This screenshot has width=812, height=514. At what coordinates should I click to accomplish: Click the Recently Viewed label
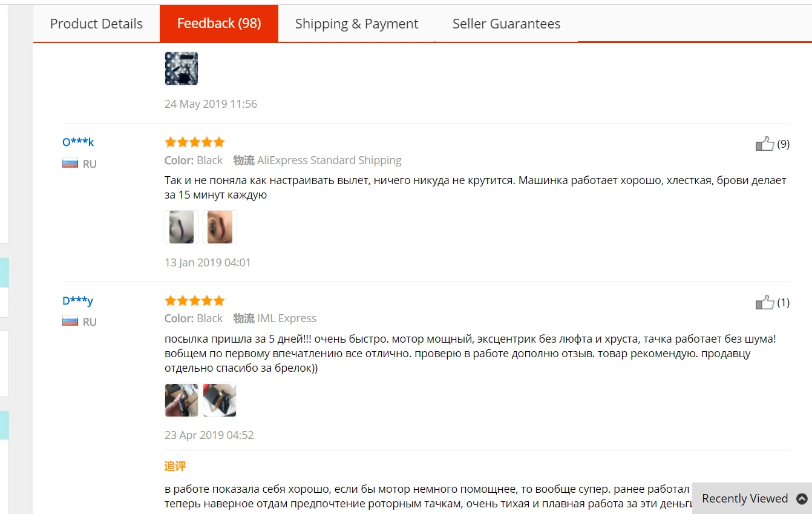[745, 499]
